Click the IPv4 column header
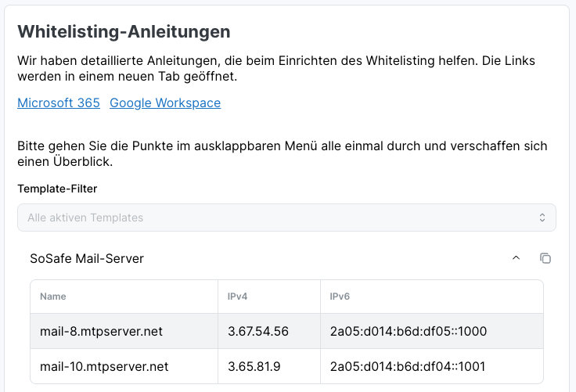The image size is (576, 392). pos(237,297)
